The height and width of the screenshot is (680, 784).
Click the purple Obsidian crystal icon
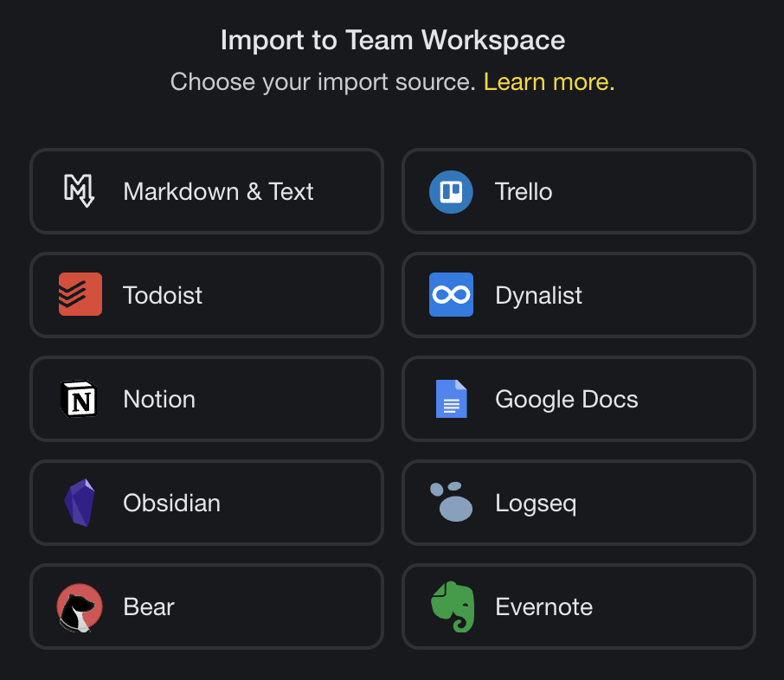click(x=80, y=503)
